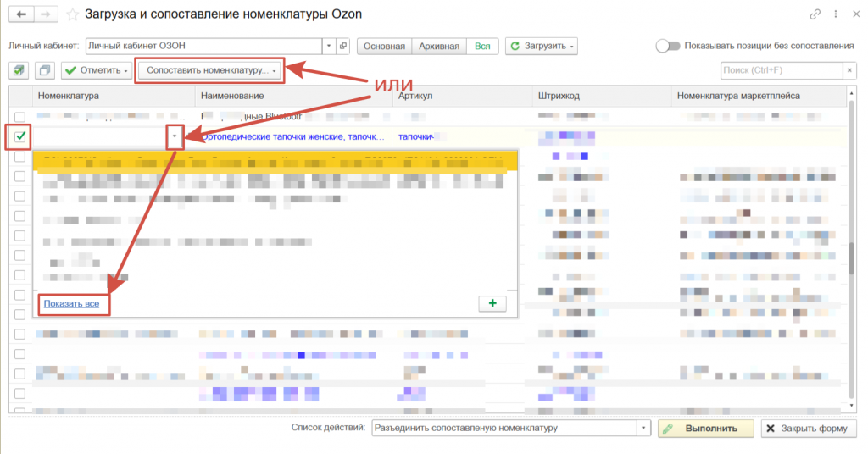Clear search field with the X button

pyautogui.click(x=849, y=70)
